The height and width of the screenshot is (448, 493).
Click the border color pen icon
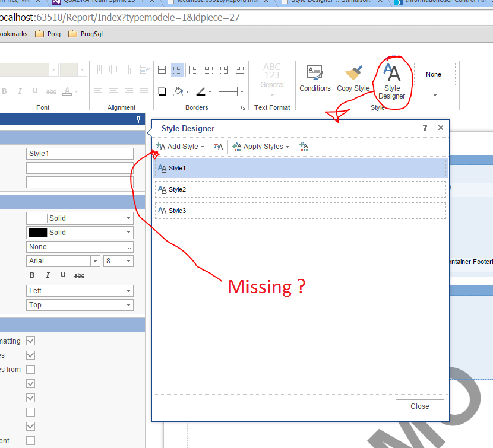pyautogui.click(x=201, y=91)
